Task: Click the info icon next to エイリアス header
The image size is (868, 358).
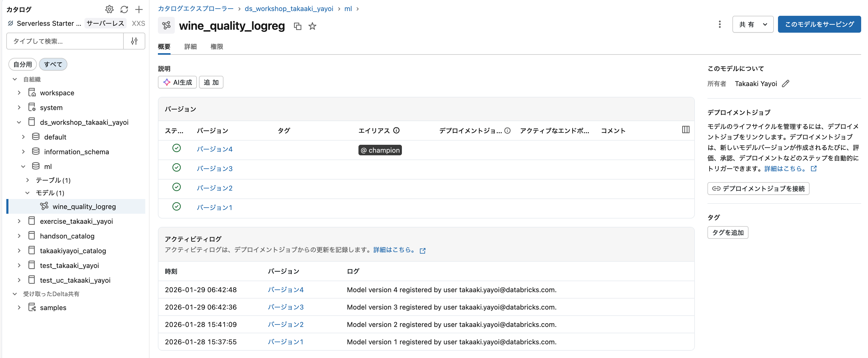Action: click(397, 130)
